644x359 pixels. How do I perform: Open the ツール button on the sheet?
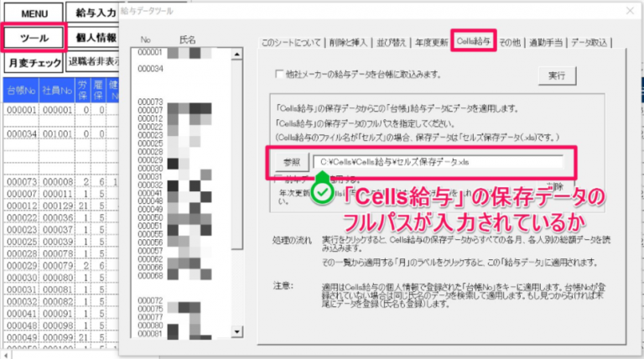[34, 39]
